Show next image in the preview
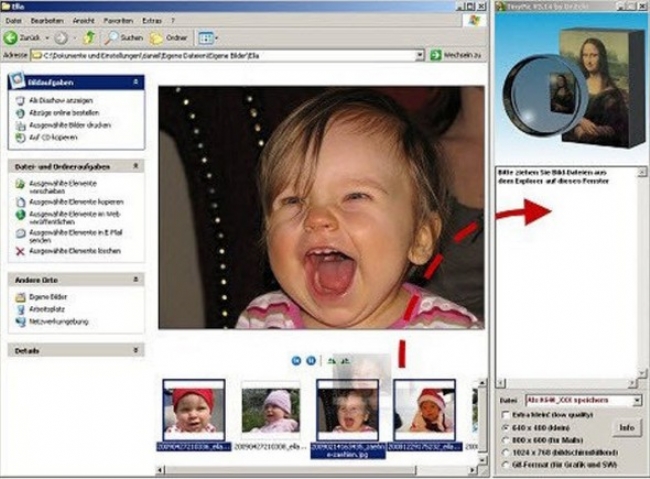This screenshot has height=479, width=650. (311, 360)
